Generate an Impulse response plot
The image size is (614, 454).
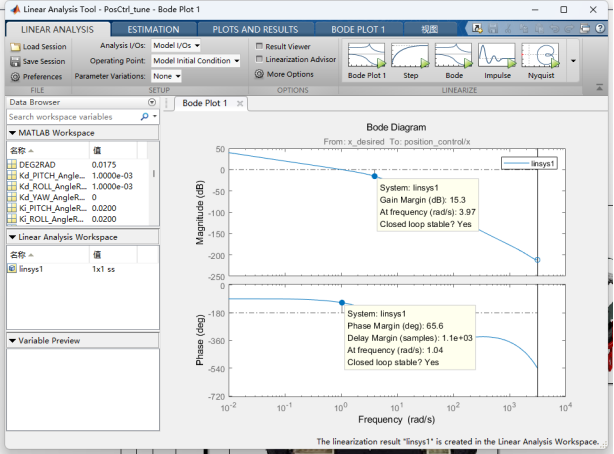coord(496,58)
